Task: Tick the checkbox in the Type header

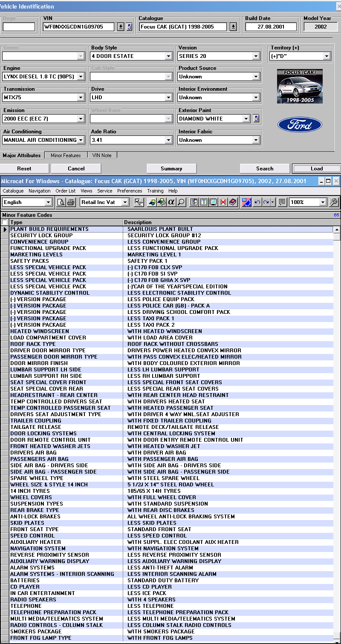Action: click(5, 222)
